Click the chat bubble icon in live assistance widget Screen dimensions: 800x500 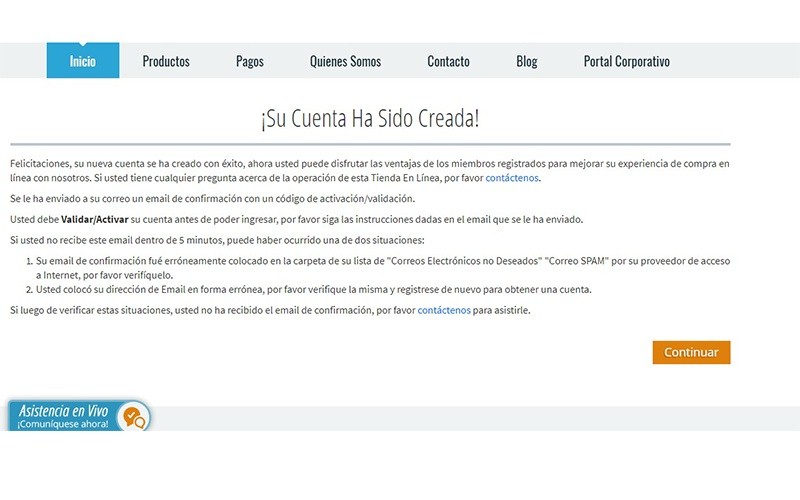(x=132, y=415)
